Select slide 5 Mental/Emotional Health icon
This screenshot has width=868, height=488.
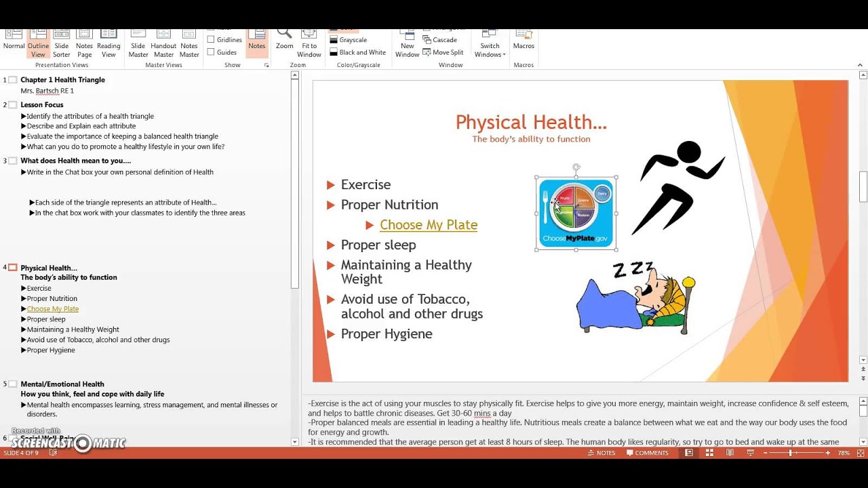[x=13, y=384]
